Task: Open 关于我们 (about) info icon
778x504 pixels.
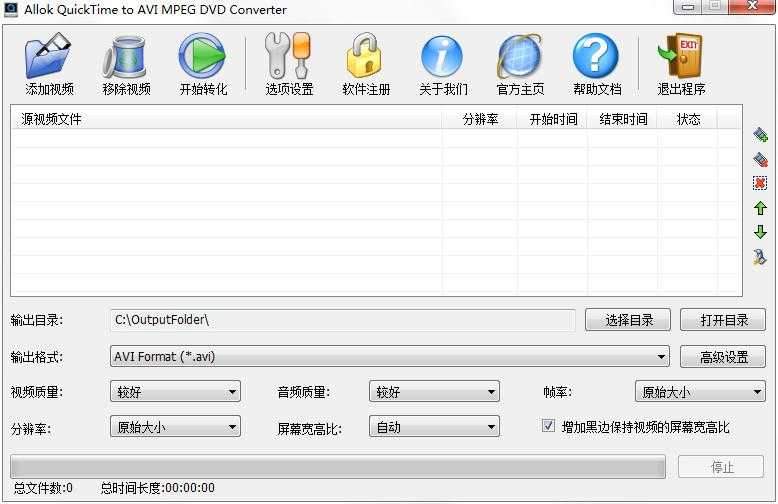Action: [x=442, y=57]
